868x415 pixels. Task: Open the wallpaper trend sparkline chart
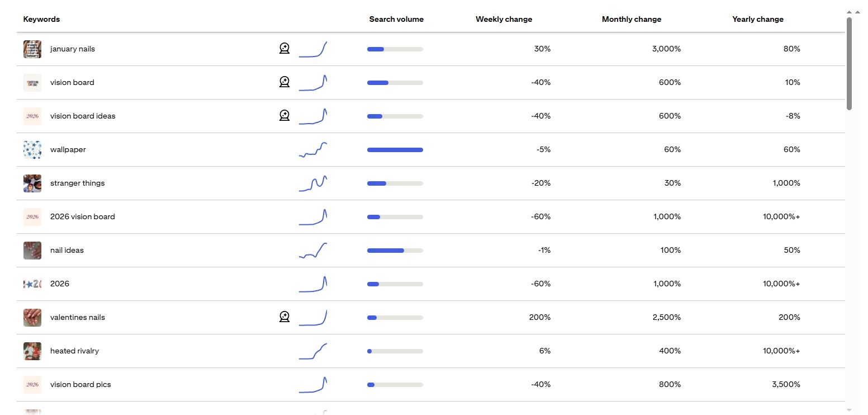(313, 150)
